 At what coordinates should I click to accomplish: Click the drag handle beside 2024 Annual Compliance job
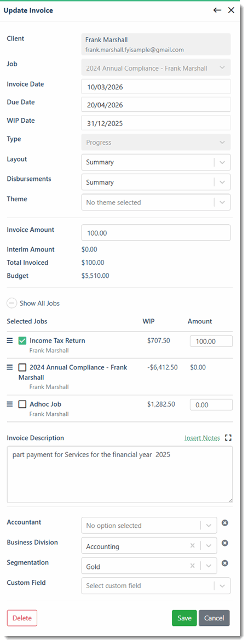[x=10, y=367]
